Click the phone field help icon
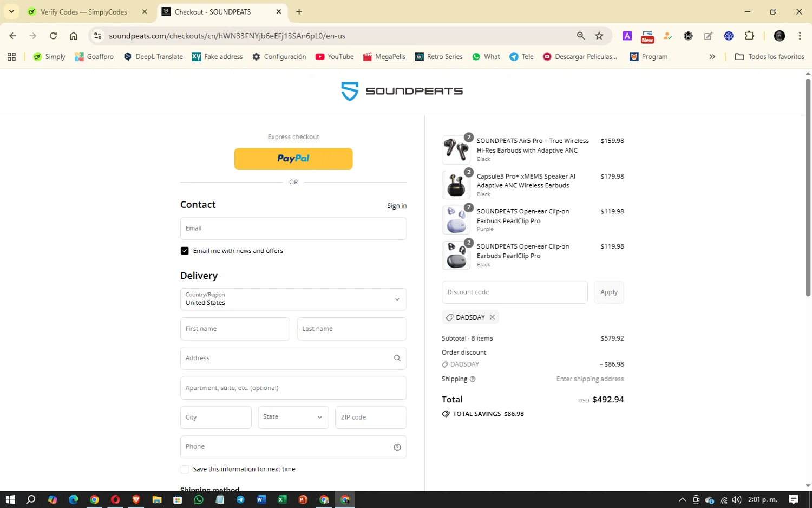812x508 pixels. [x=397, y=447]
